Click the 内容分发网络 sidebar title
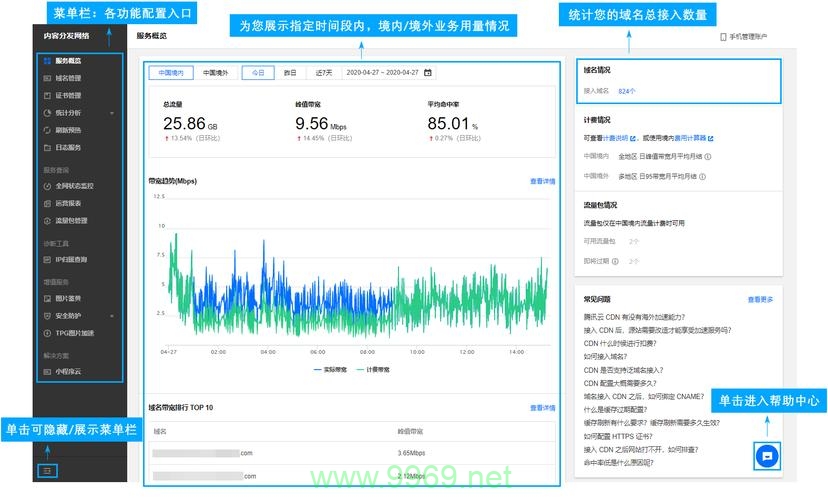Viewport: 828px width, 500px height. pos(67,36)
